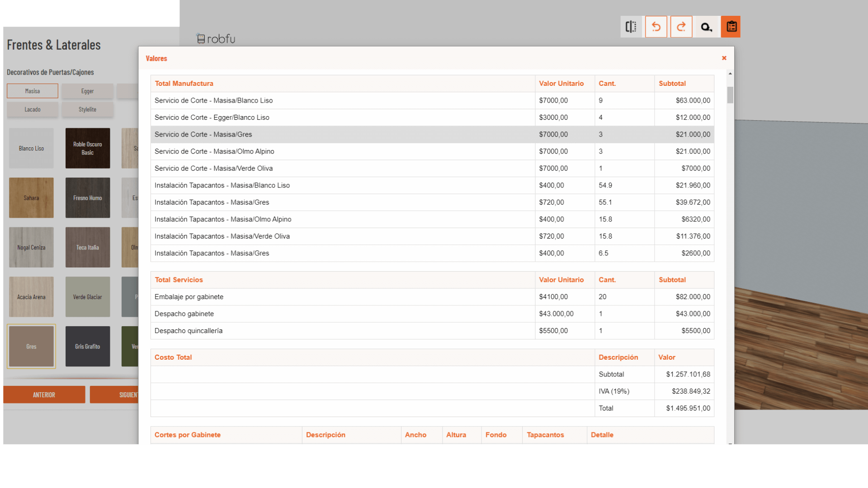The image size is (868, 488).
Task: Click scrollbar up arrow in Valores dialog
Action: 730,74
